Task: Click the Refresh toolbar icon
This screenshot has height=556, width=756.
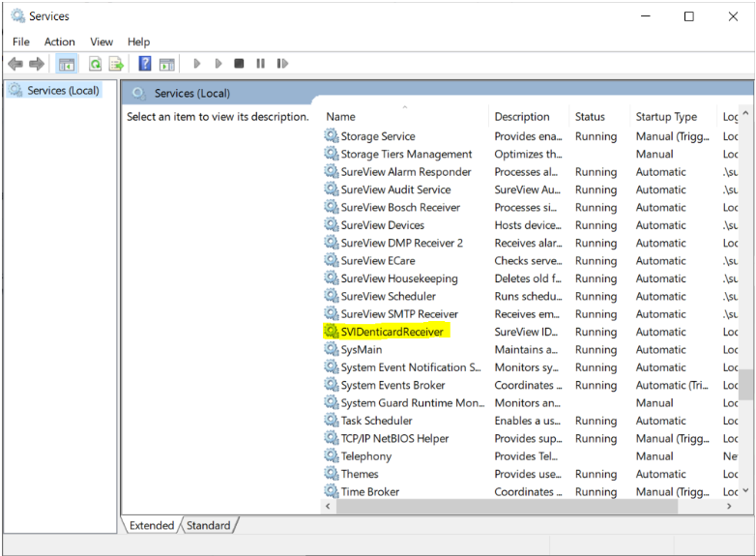Action: pos(96,64)
